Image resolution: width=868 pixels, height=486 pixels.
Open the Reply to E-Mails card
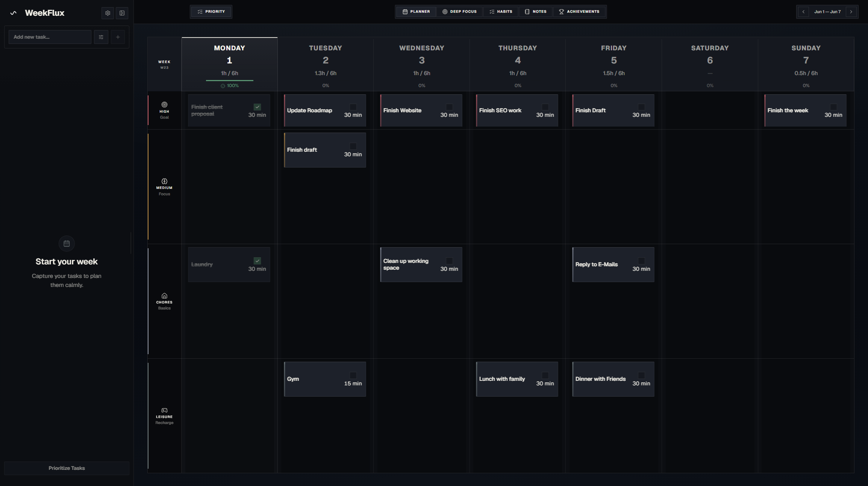(x=613, y=264)
